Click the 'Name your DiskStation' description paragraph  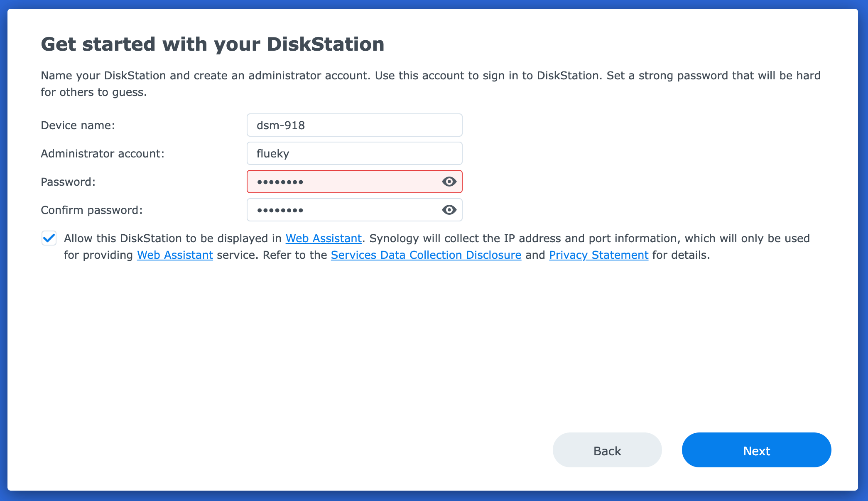pyautogui.click(x=430, y=83)
